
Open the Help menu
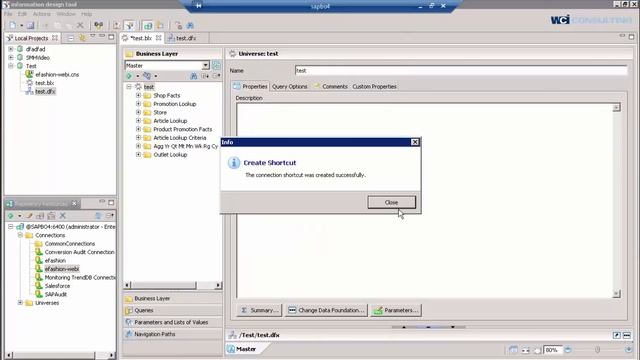(x=87, y=14)
